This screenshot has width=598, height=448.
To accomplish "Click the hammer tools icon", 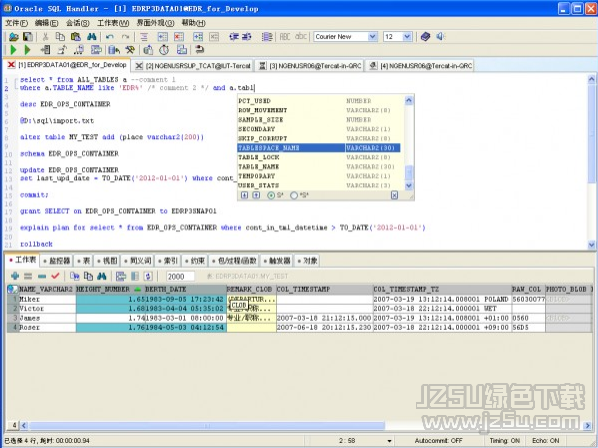I will [130, 50].
